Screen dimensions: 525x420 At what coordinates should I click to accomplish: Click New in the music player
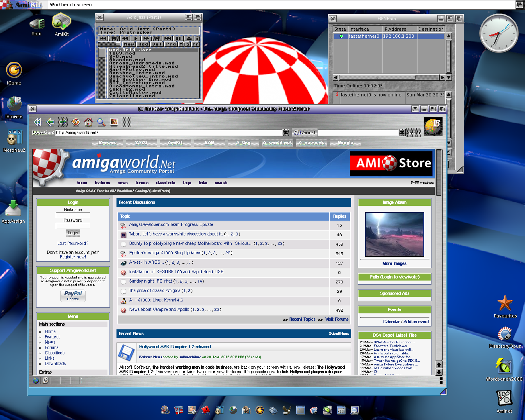129,44
